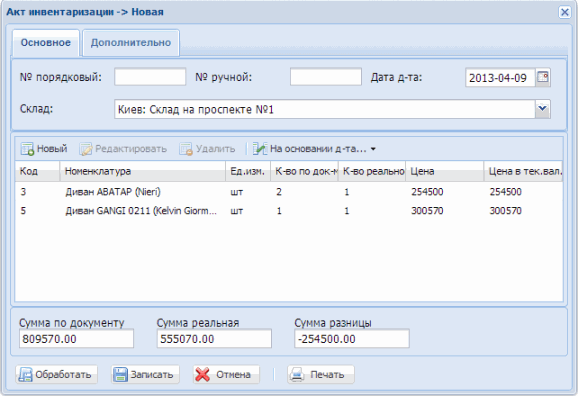Focus the № ручной input field
Image resolution: width=578 pixels, height=396 pixels.
(x=326, y=77)
